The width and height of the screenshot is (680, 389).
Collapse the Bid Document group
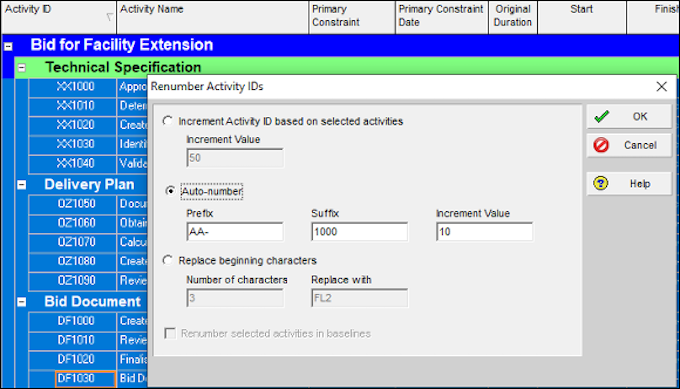click(21, 302)
